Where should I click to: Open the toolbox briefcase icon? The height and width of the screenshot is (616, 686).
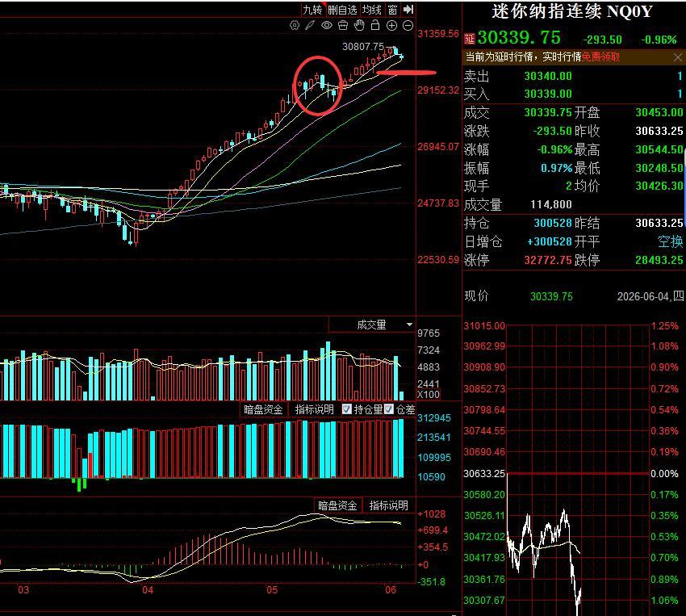pos(343,25)
